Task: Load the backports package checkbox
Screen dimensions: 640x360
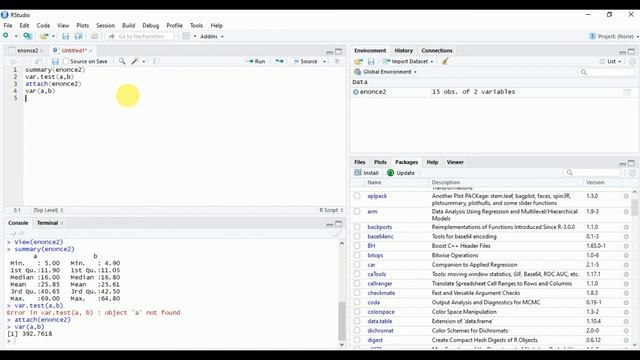Action: tap(357, 227)
